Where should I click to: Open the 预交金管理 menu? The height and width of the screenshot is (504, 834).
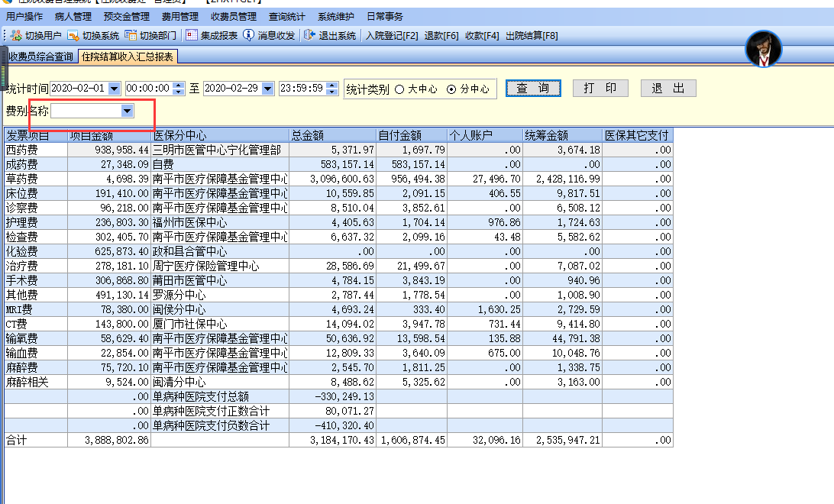[x=127, y=17]
